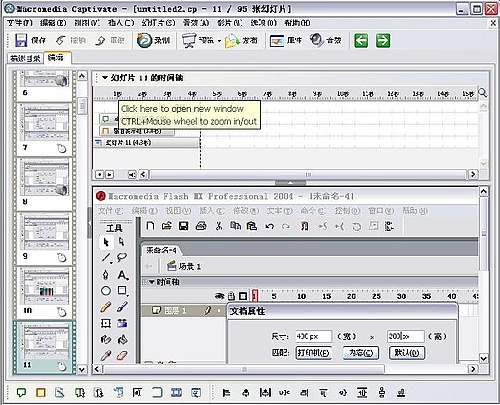The height and width of the screenshot is (405, 500).
Task: Insert a text caption with the green bubble icon
Action: tap(21, 392)
